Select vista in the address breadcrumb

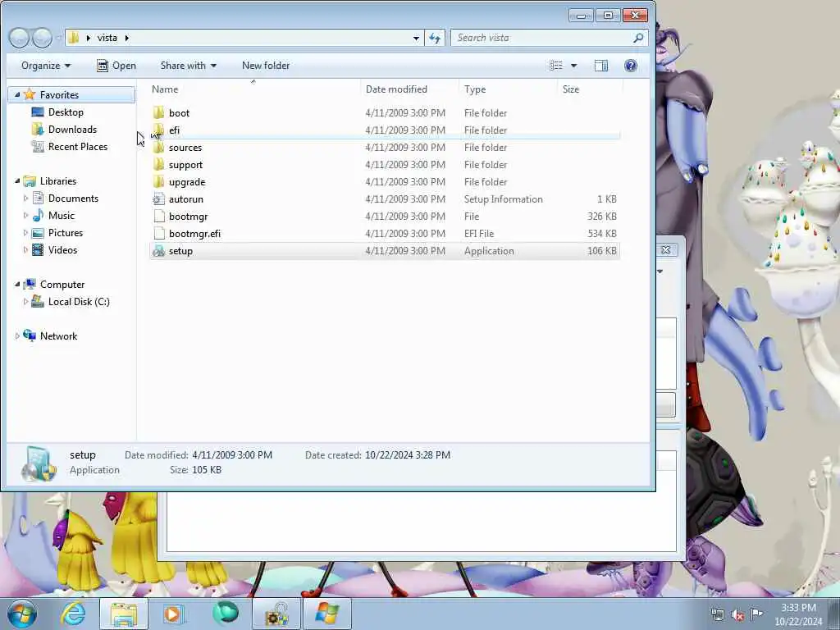coord(107,38)
